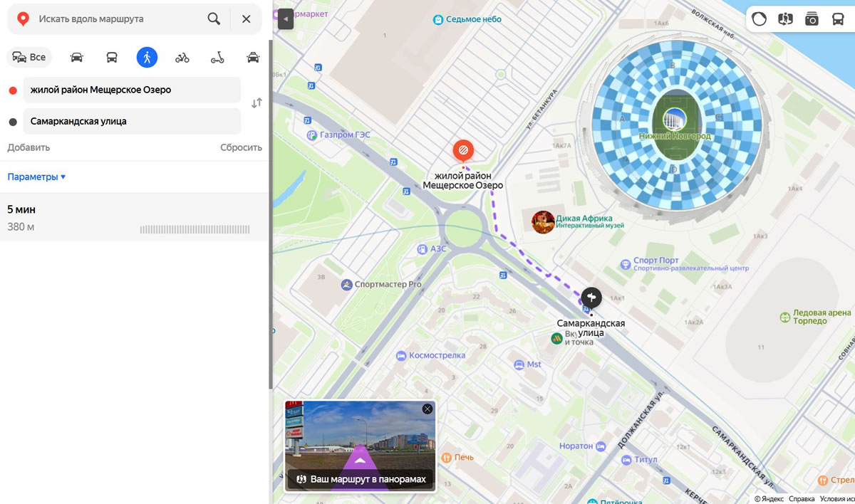Collapse the side panel with arrow handle

(285, 19)
